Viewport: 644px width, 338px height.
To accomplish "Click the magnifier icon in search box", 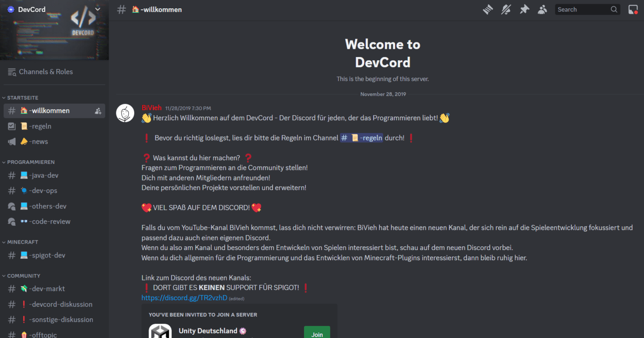I will tap(614, 9).
